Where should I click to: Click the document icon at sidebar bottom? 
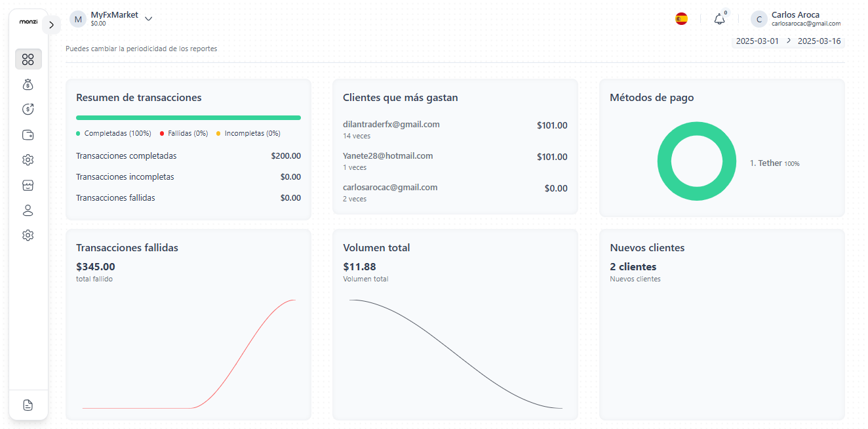[x=28, y=405]
